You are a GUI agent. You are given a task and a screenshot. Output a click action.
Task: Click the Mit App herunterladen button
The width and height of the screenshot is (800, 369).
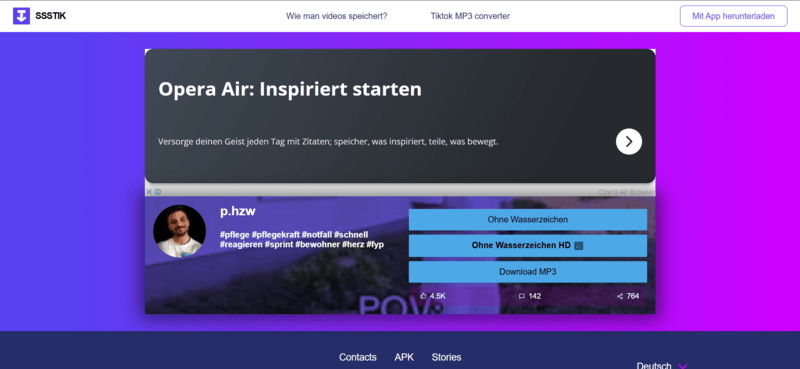click(733, 16)
